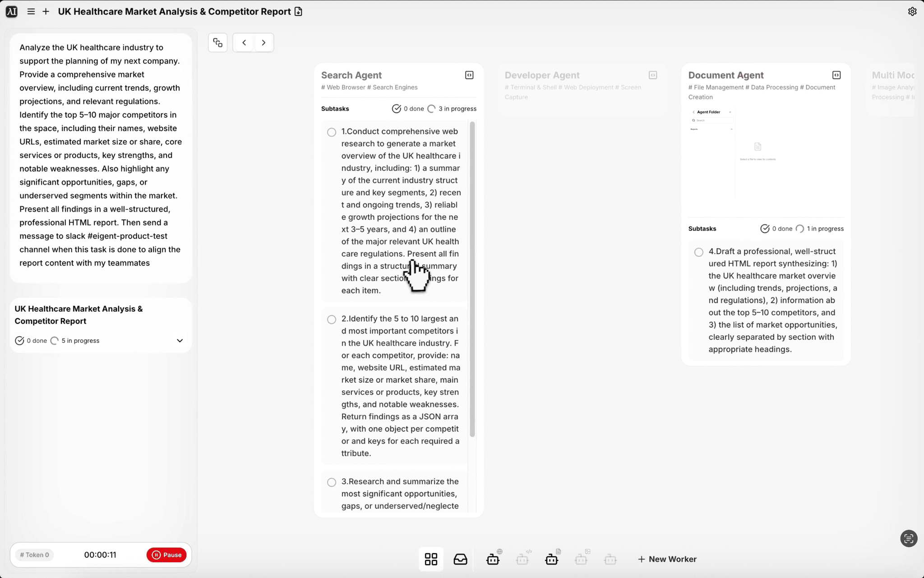Image resolution: width=924 pixels, height=578 pixels.
Task: Click the plus icon to start a new project
Action: (x=46, y=12)
